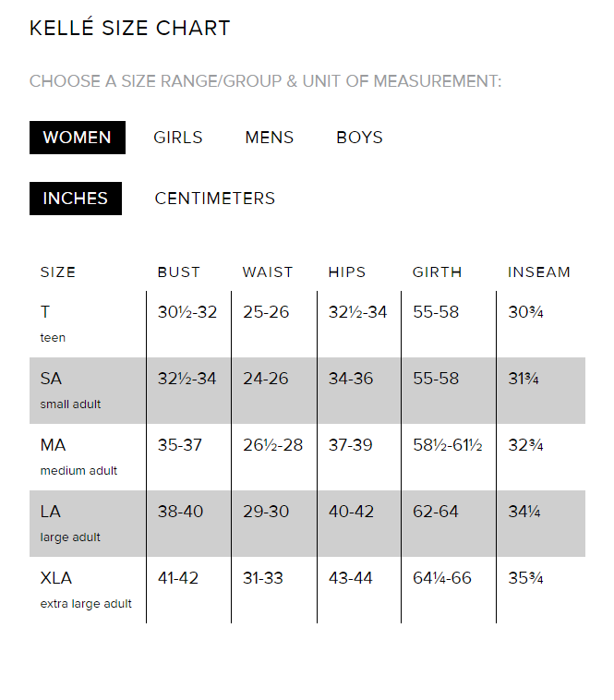
Task: Open the MENS size chart
Action: point(270,138)
